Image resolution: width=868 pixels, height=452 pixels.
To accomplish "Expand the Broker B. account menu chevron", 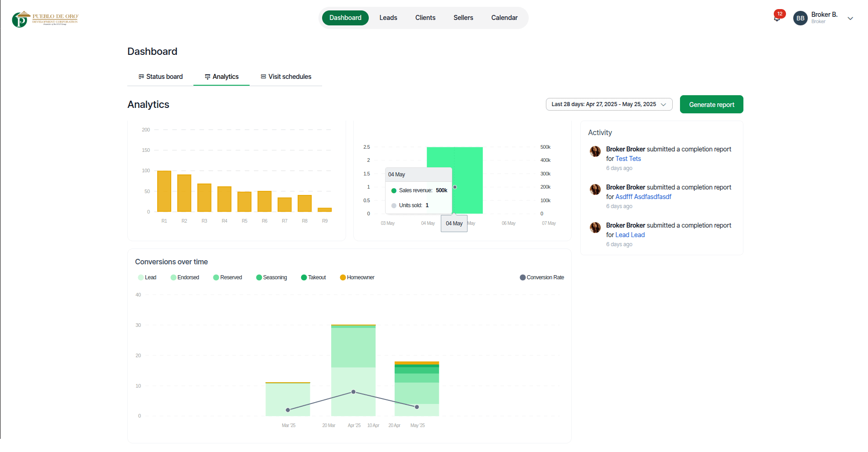I will pos(850,19).
